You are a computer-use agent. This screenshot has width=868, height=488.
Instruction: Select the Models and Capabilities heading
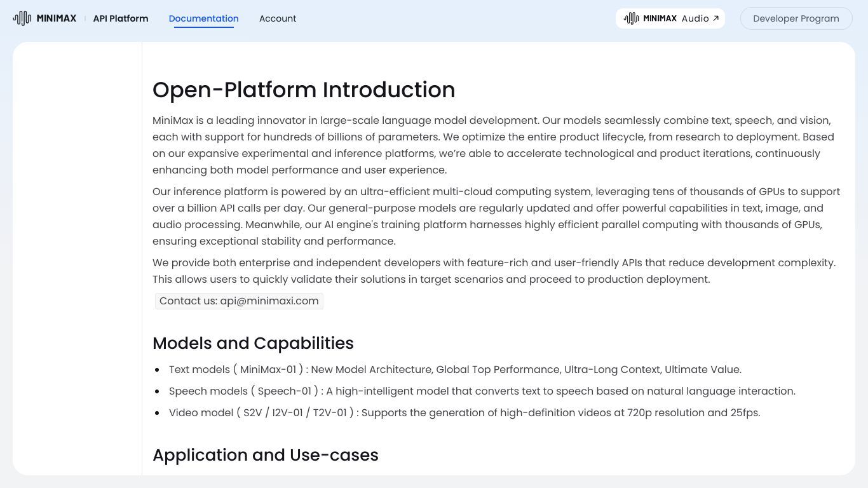click(x=253, y=343)
